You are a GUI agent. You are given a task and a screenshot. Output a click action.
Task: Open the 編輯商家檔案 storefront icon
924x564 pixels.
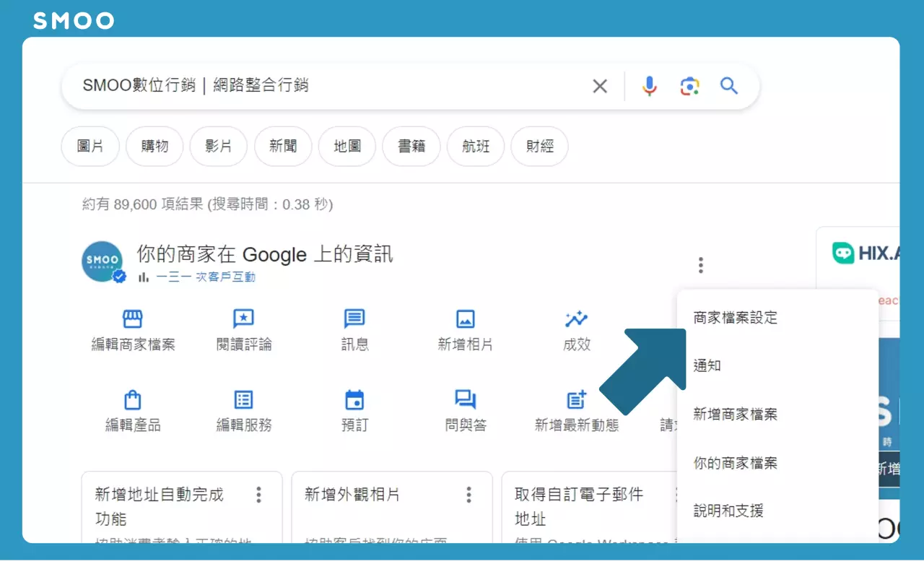tap(133, 318)
